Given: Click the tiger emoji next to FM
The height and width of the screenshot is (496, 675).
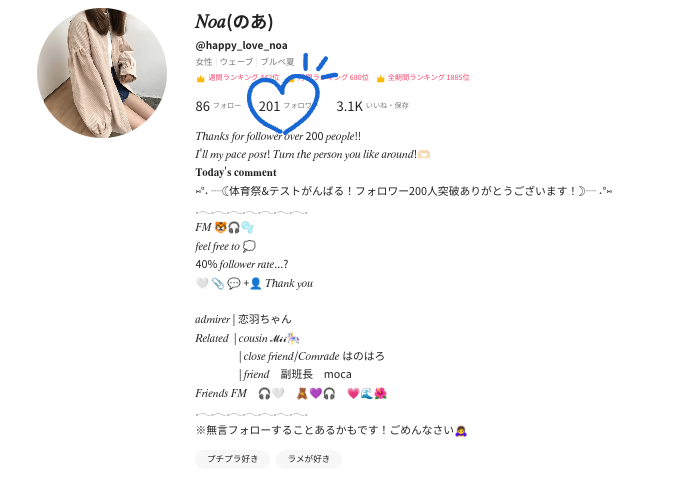Looking at the screenshot, I should (220, 227).
